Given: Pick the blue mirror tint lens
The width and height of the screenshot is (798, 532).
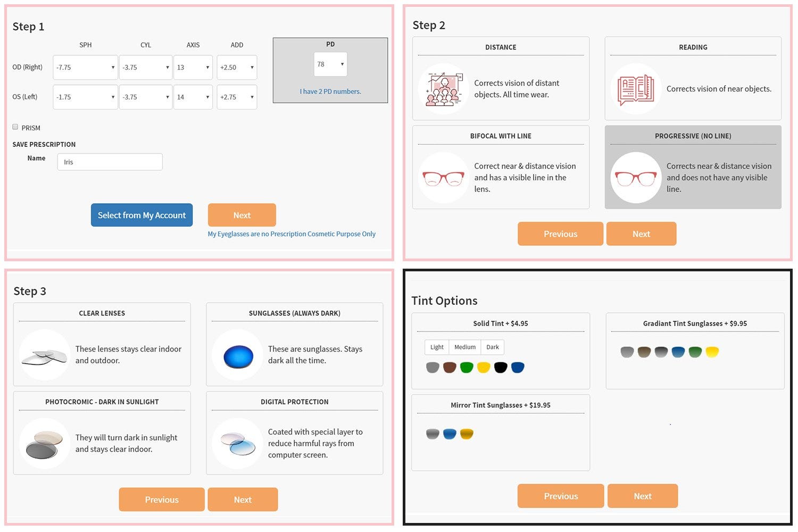Looking at the screenshot, I should tap(450, 434).
